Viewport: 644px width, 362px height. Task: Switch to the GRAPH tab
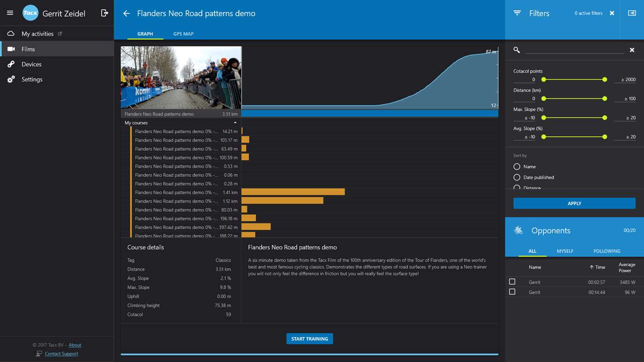tap(145, 34)
